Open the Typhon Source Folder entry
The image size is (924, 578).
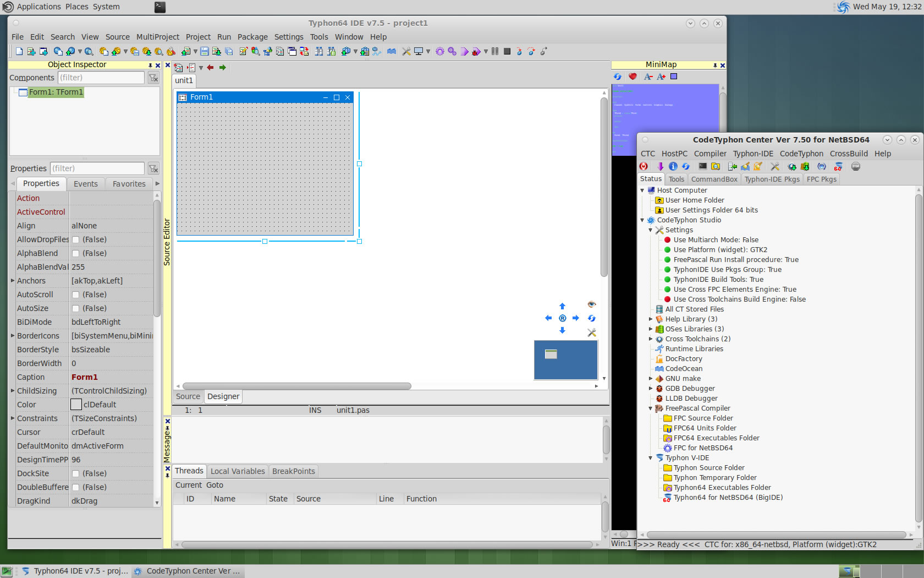point(708,468)
